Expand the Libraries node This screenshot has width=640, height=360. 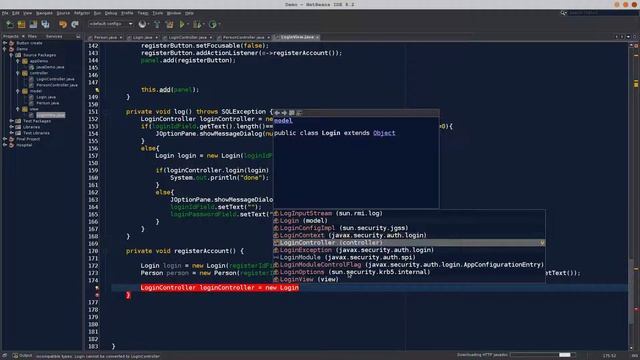[x=11, y=127]
